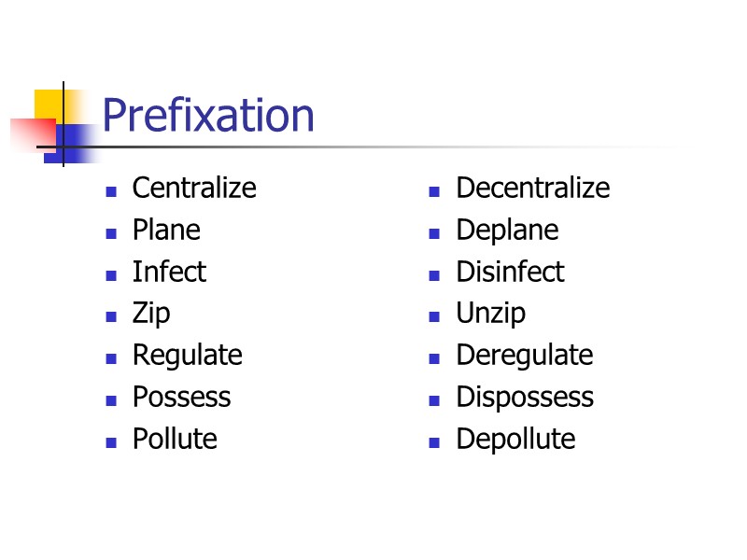
Task: Select the word Disinfect
Action: tap(510, 272)
